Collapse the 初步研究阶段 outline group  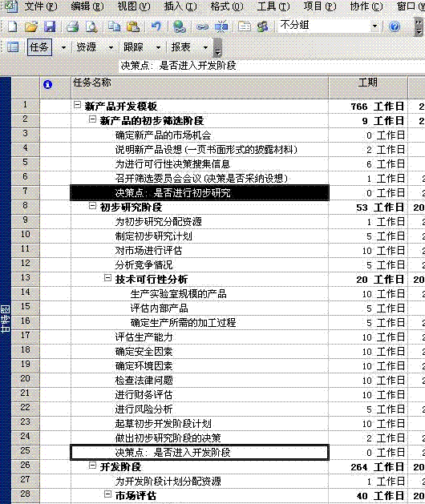[x=92, y=206]
